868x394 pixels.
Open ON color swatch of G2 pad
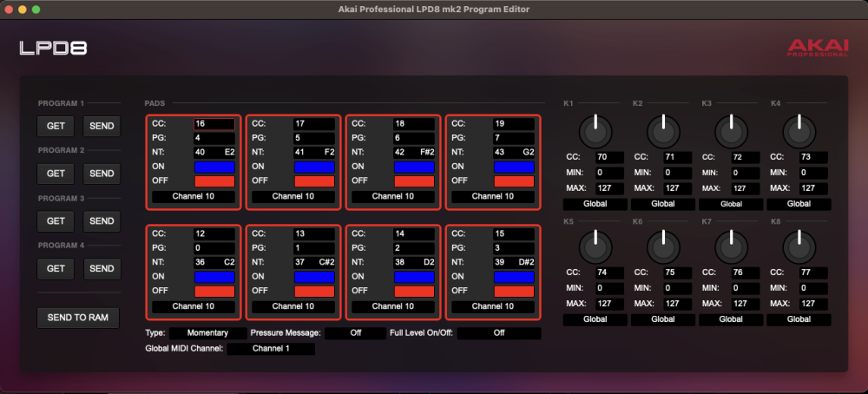click(514, 167)
